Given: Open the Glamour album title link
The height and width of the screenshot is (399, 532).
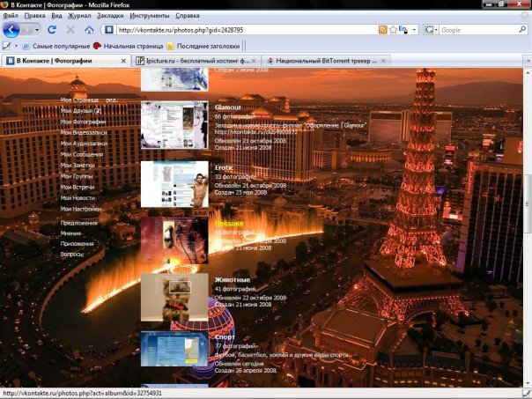Looking at the screenshot, I should (x=227, y=107).
